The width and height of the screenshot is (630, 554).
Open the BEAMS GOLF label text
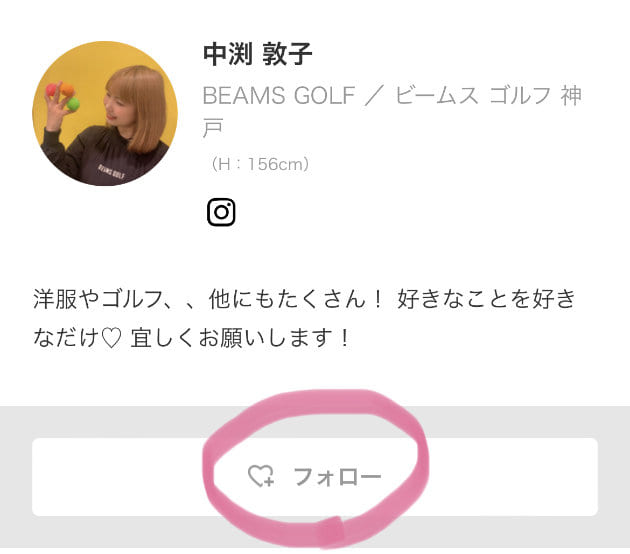[x=279, y=96]
